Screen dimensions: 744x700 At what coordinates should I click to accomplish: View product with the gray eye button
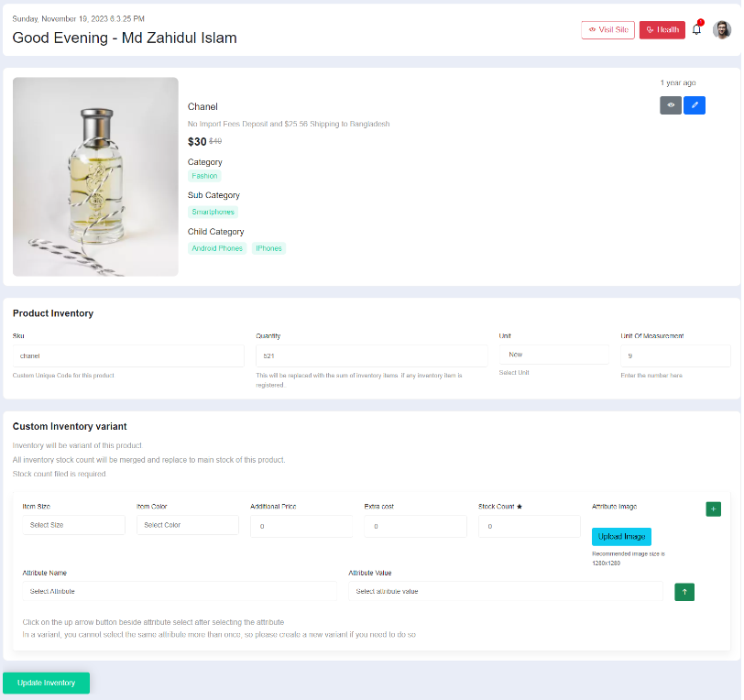pyautogui.click(x=671, y=105)
